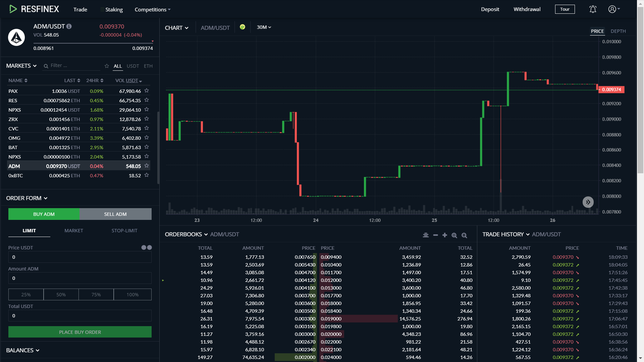The width and height of the screenshot is (644, 362).
Task: Click the orderbook zoom-out magnifier
Action: (464, 235)
